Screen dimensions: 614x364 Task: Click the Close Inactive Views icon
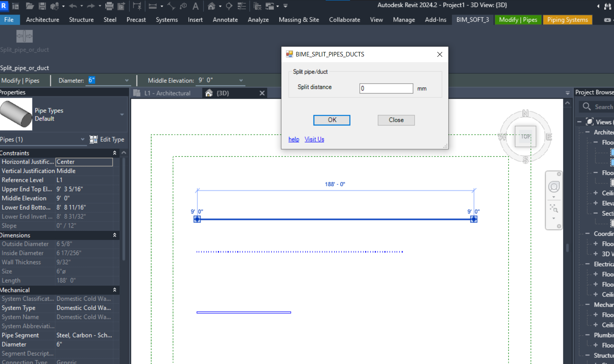(257, 6)
